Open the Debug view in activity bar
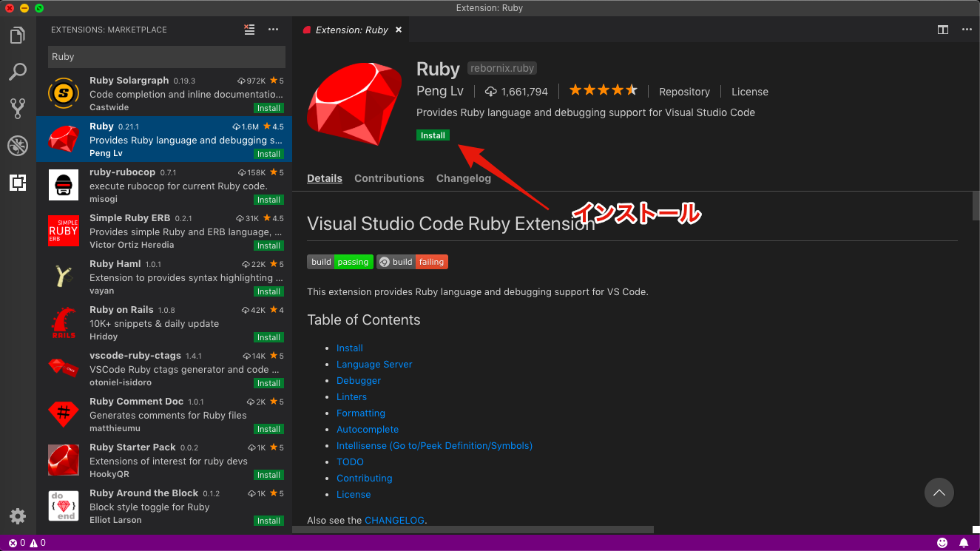Viewport: 980px width, 551px height. (18, 145)
